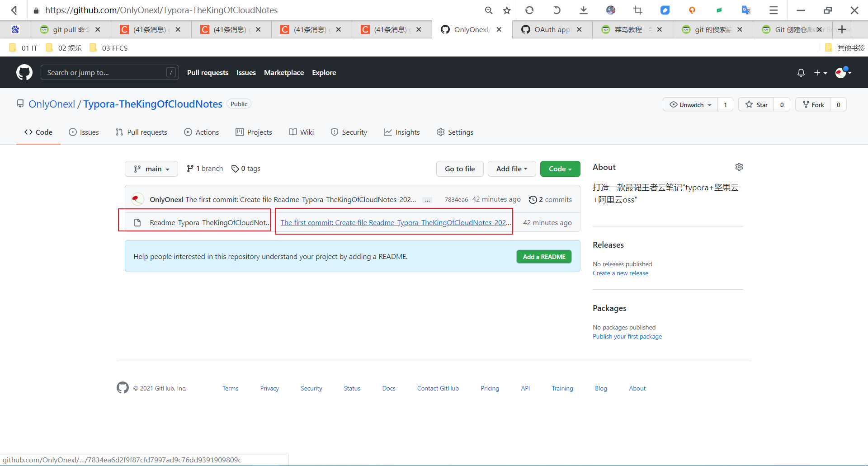The height and width of the screenshot is (466, 868).
Task: Select the Settings tab
Action: click(x=455, y=132)
